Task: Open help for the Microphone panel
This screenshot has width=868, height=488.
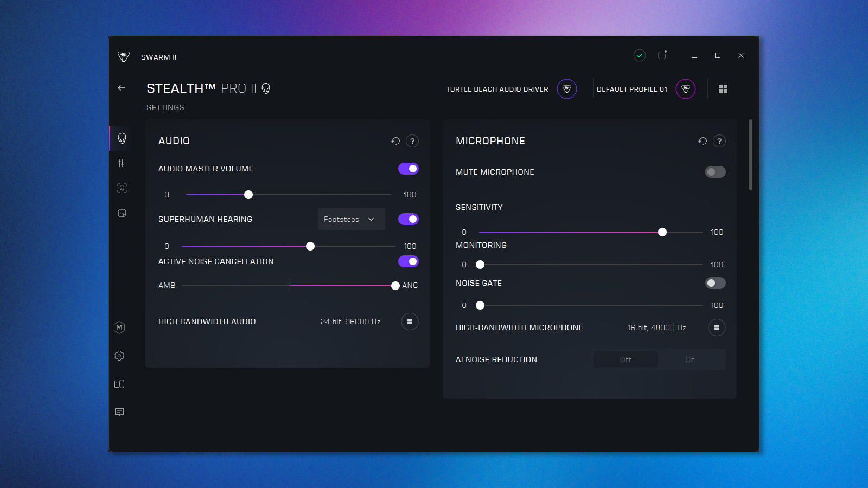Action: coord(719,141)
